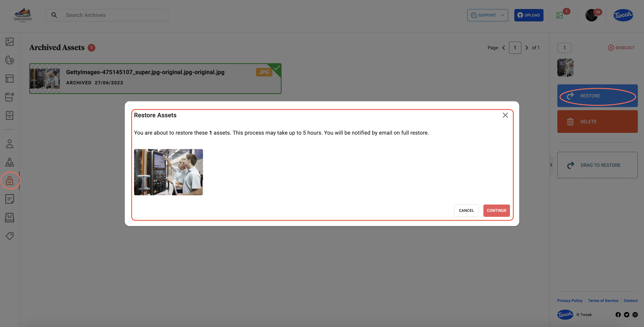Open the Privacy Policy link
Viewport: 644px width, 327px height.
tap(570, 300)
